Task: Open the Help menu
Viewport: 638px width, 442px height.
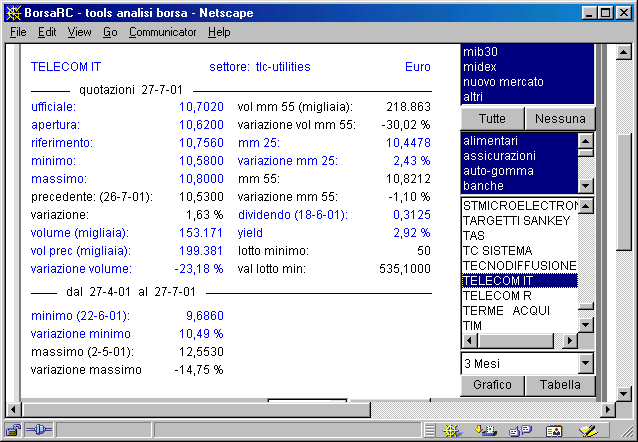Action: click(219, 32)
